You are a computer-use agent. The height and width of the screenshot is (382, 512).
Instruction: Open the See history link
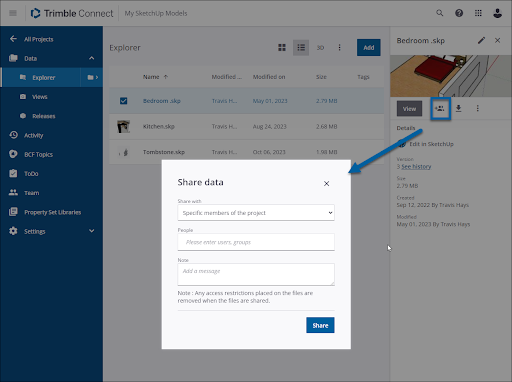[416, 167]
